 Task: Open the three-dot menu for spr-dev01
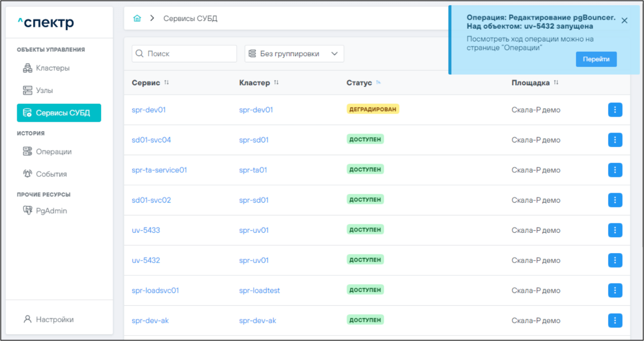615,110
